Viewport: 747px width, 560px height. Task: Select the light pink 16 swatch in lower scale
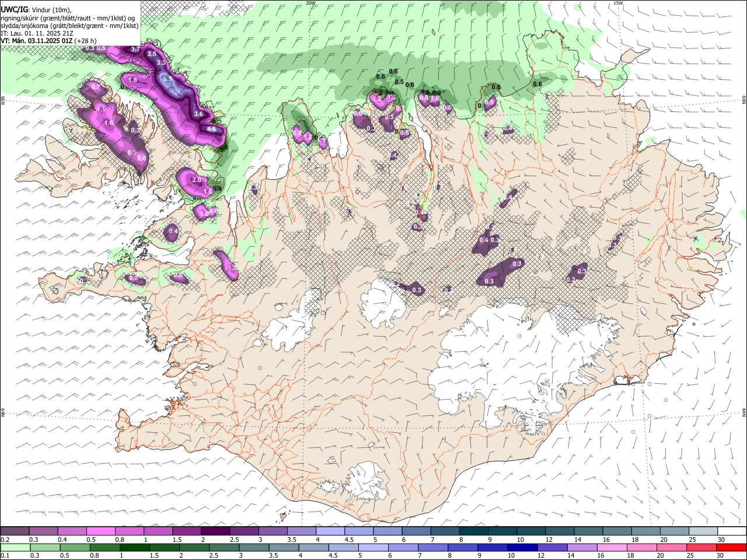(612, 548)
